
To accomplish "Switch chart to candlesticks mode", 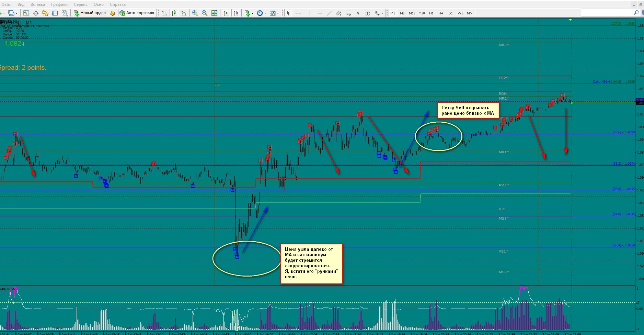I will [174, 13].
